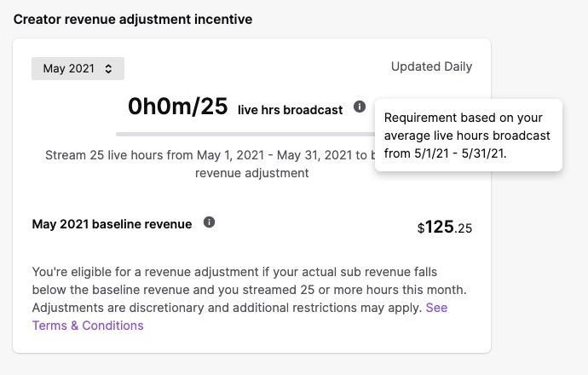Click the "revenue adjustment" text under progress bar
Image resolution: width=588 pixels, height=375 pixels.
pyautogui.click(x=251, y=173)
